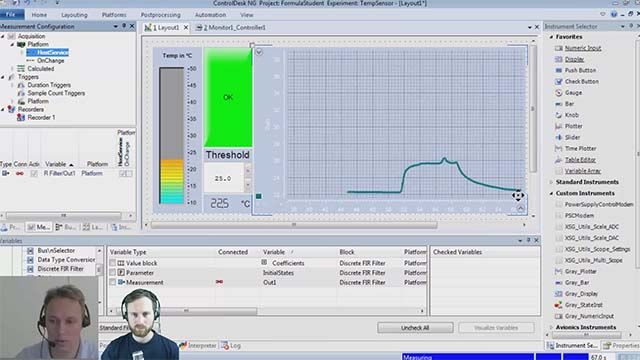The image size is (640, 360).
Task: Click the Temp in °C bar gauge
Action: coord(172,136)
